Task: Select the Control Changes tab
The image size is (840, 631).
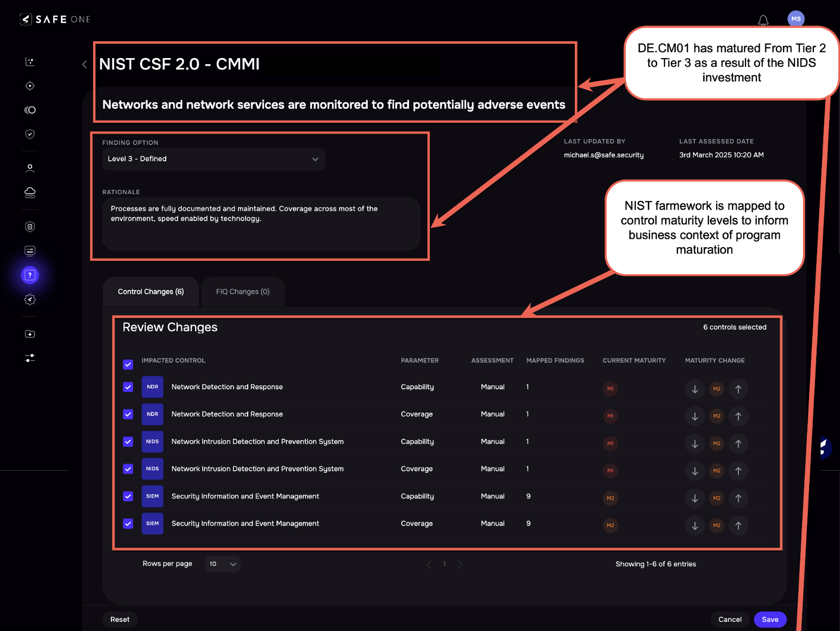Action: [151, 292]
